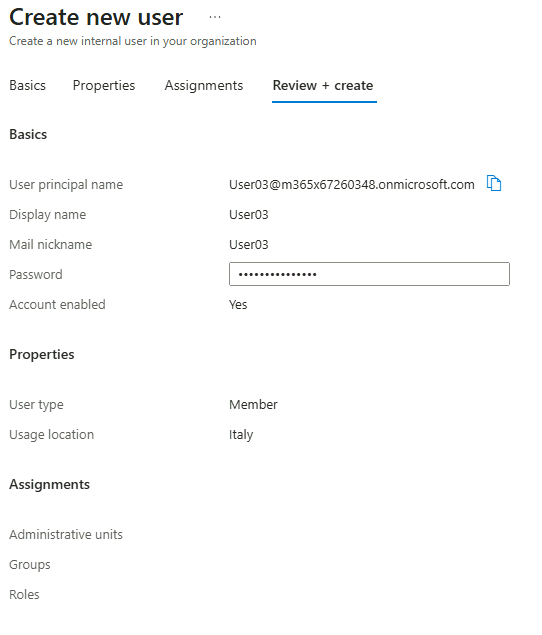
Task: Open the ellipsis menu beside Create new user
Action: pyautogui.click(x=215, y=17)
